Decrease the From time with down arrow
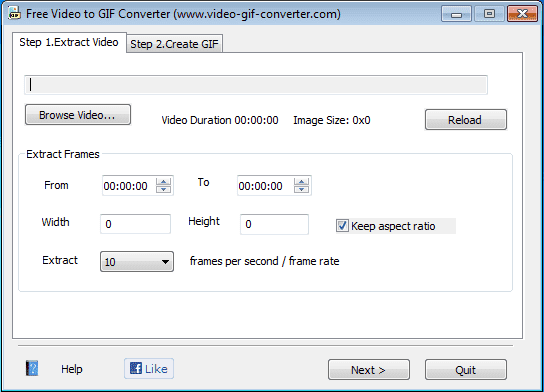Viewport: 544px width, 392px height. pyautogui.click(x=163, y=189)
